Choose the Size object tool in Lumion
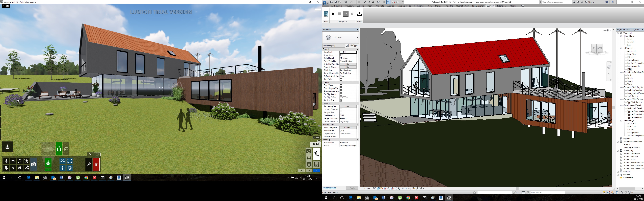Screen dimensions: 644x201 (69, 161)
